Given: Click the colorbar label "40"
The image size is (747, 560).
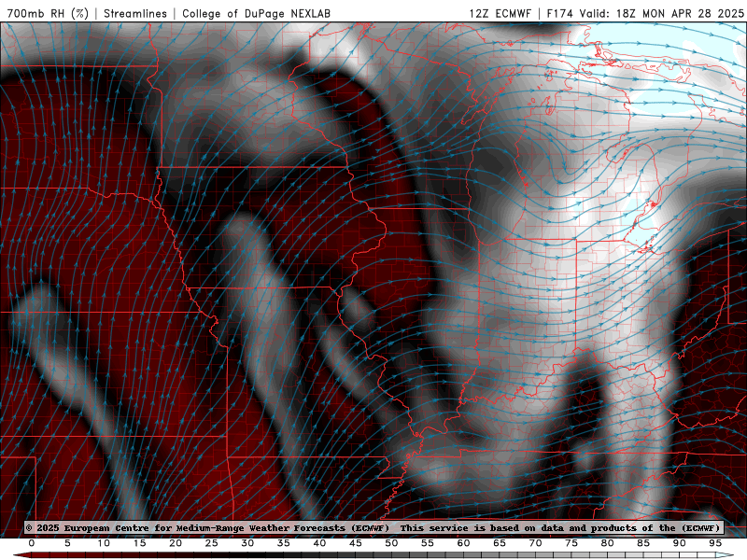Looking at the screenshot, I should (x=319, y=543).
